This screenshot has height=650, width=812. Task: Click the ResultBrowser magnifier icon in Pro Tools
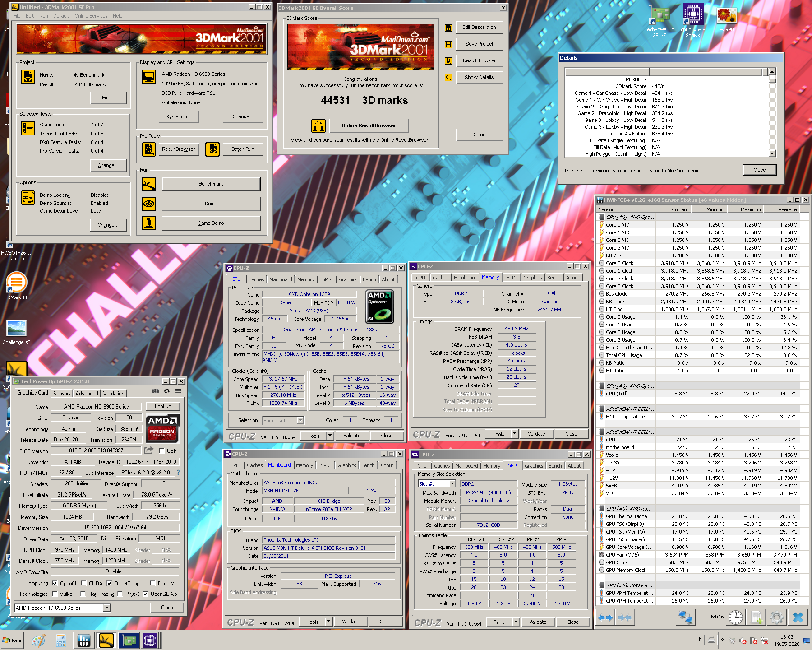[149, 149]
